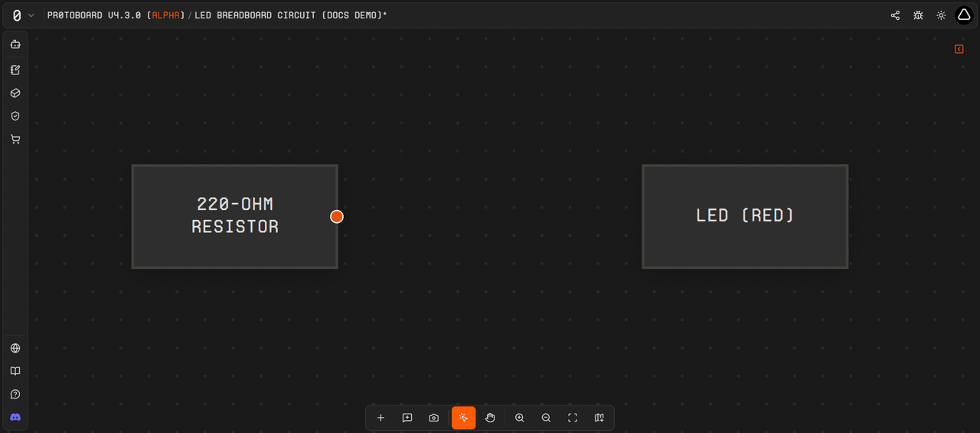Open the parts box icon in sidebar
The width and height of the screenshot is (980, 433).
pyautogui.click(x=15, y=93)
